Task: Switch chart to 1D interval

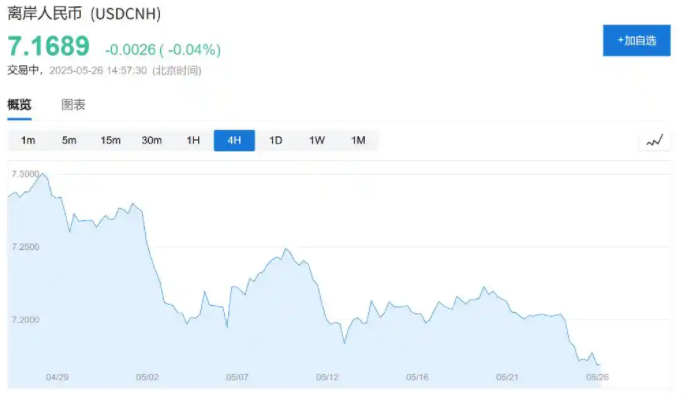Action: tap(276, 141)
